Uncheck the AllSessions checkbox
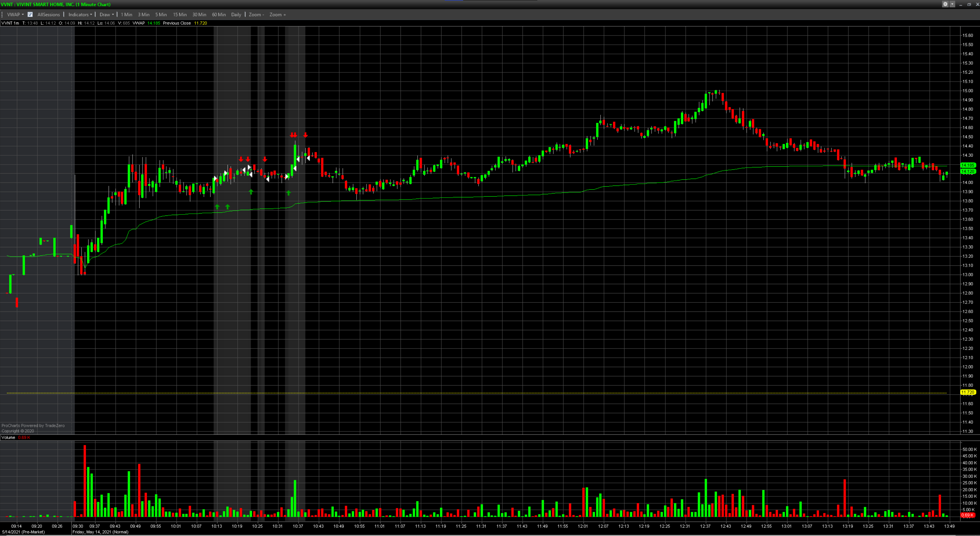Image resolution: width=980 pixels, height=536 pixels. pyautogui.click(x=30, y=15)
